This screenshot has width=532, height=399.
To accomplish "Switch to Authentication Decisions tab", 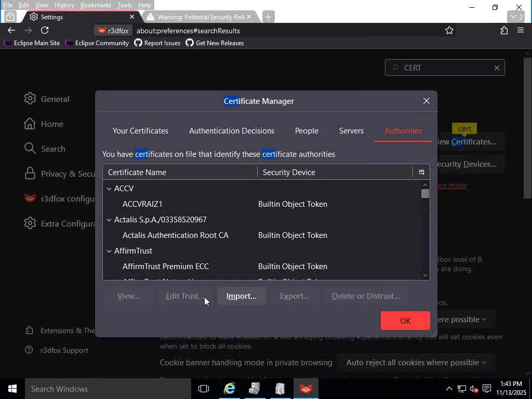I will [x=232, y=131].
